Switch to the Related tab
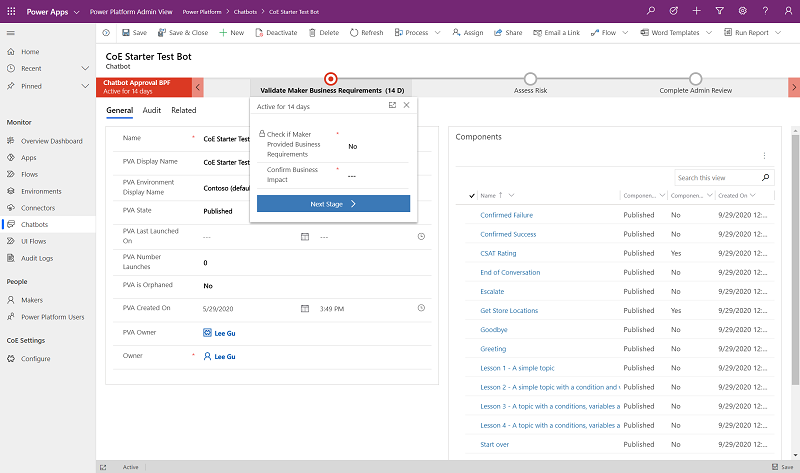The height and width of the screenshot is (473, 800). pyautogui.click(x=184, y=110)
